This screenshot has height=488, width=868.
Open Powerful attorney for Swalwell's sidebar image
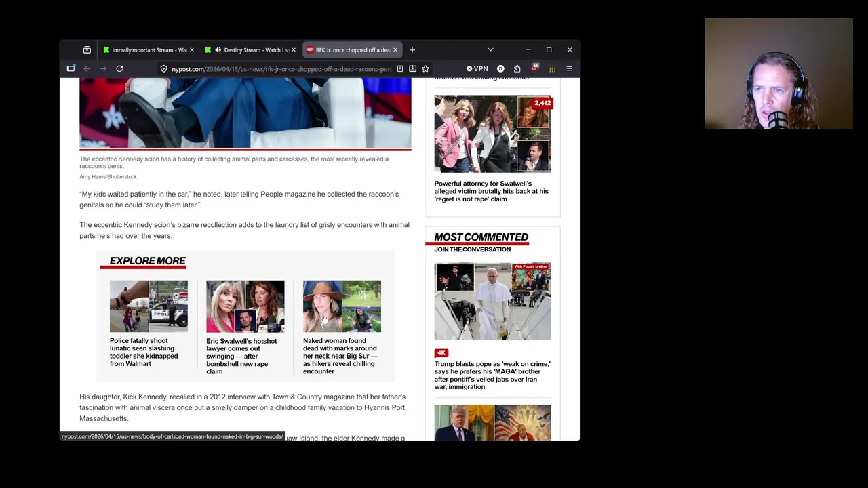(492, 134)
